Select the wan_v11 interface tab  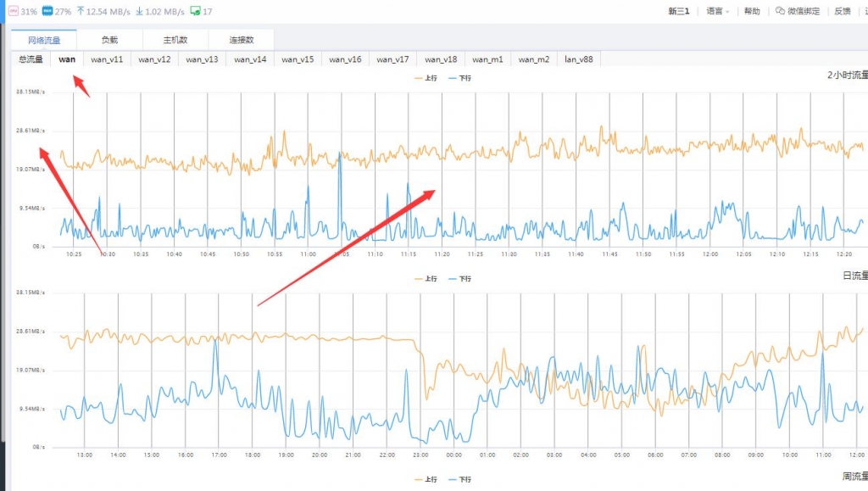[107, 59]
